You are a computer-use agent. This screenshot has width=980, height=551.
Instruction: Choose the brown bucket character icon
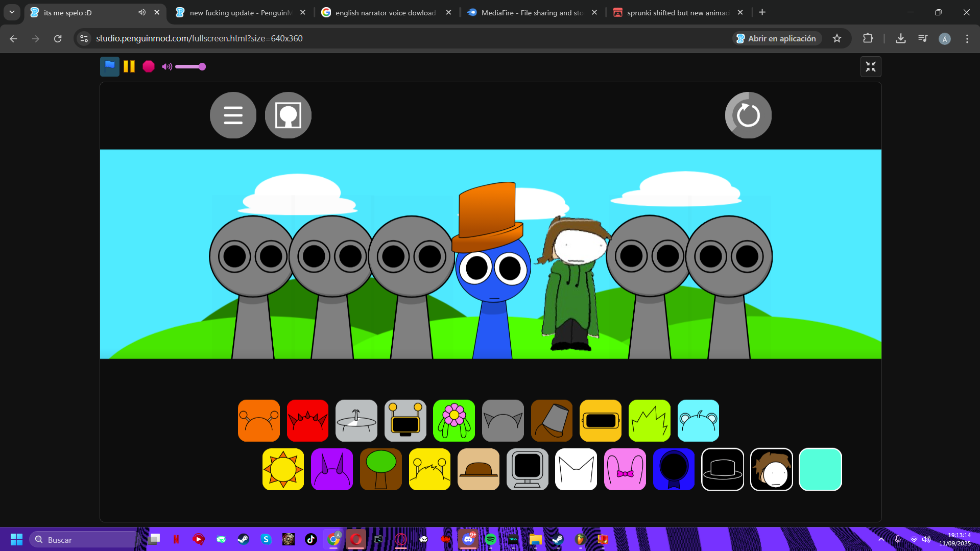coord(552,420)
